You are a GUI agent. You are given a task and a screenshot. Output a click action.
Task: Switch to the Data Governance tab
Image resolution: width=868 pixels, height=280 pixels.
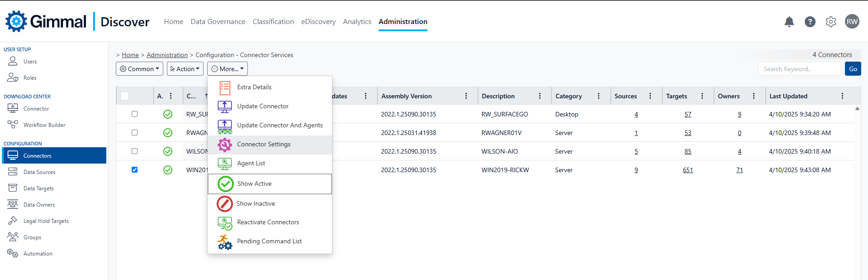[x=218, y=22]
